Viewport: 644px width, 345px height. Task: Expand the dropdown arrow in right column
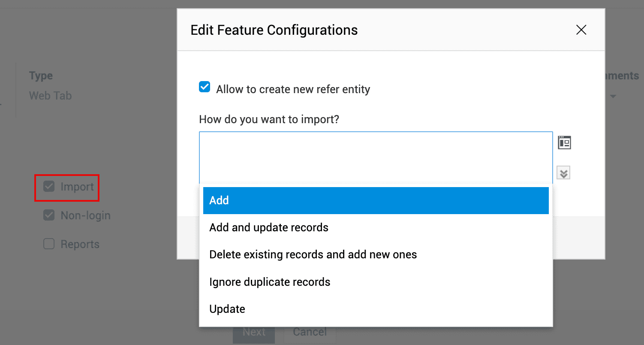(613, 96)
